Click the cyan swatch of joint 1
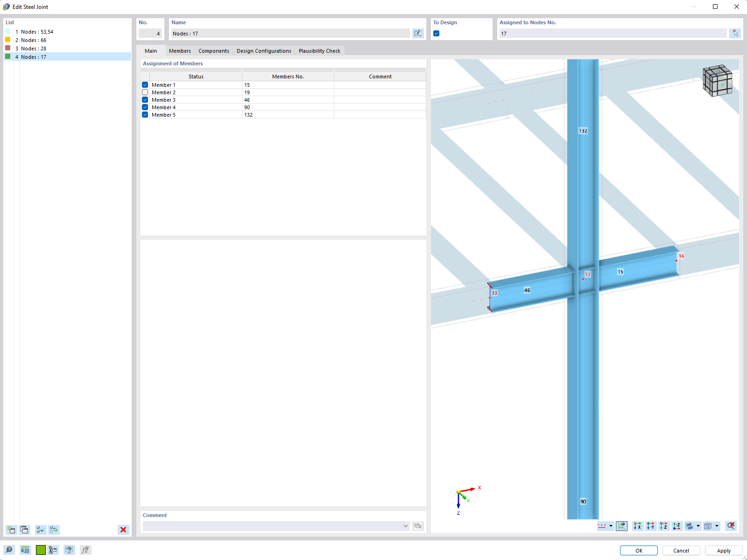The image size is (747, 560). coord(8,31)
